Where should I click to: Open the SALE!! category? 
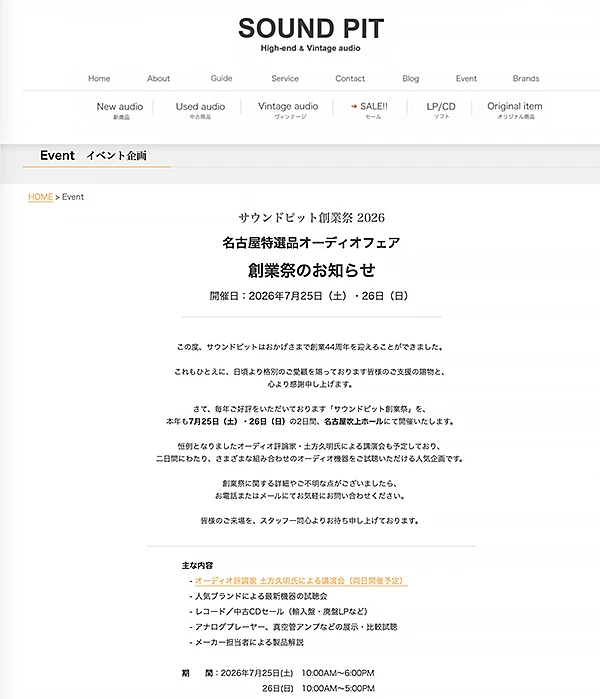tap(374, 110)
